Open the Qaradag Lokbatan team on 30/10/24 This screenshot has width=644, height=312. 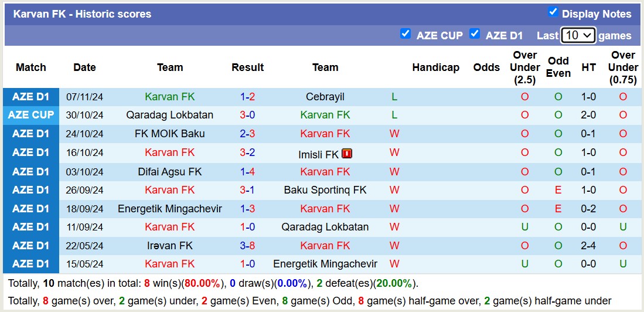170,115
